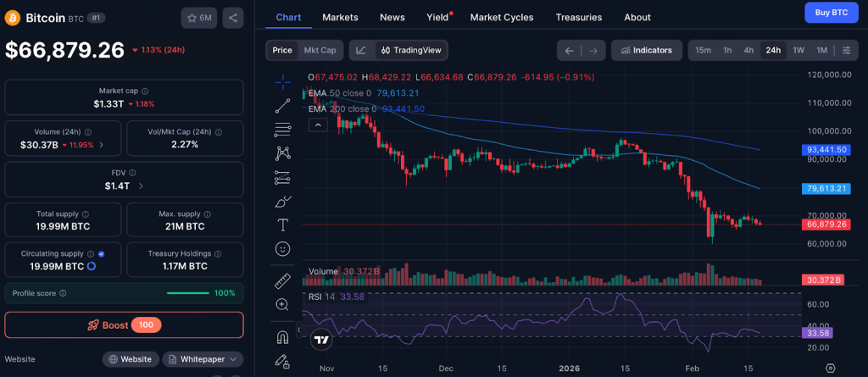Viewport: 868px width, 377px height.
Task: Open the emoji sticker tool
Action: click(283, 249)
